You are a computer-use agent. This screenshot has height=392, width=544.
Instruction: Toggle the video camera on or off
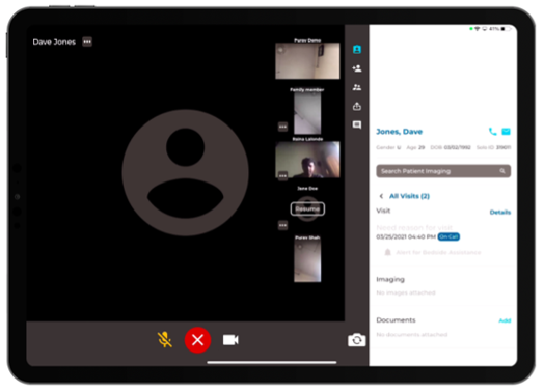tap(230, 340)
